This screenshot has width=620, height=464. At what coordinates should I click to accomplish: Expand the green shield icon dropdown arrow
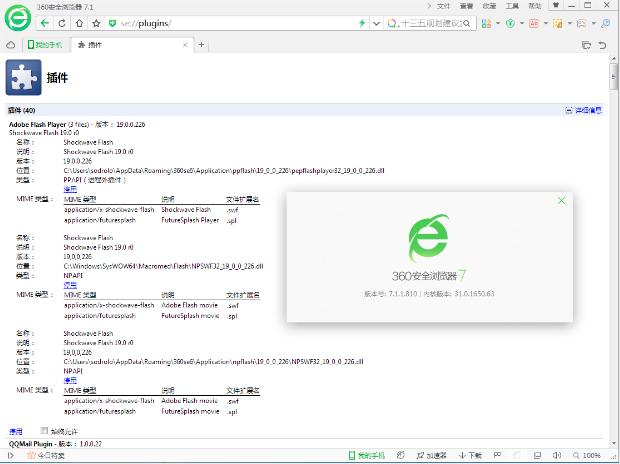tap(522, 24)
